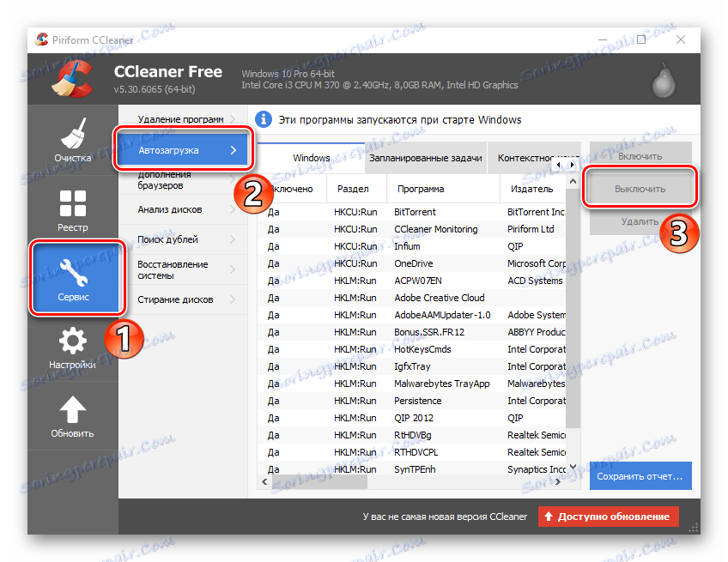Expand chevron next to Автозагрузка
This screenshot has height=562, width=728.
click(x=234, y=150)
